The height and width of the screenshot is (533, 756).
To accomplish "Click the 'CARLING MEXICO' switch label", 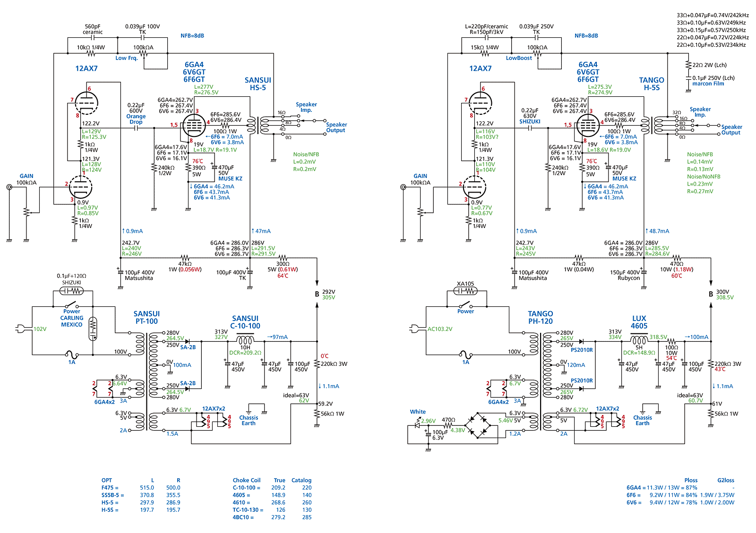I will [71, 321].
